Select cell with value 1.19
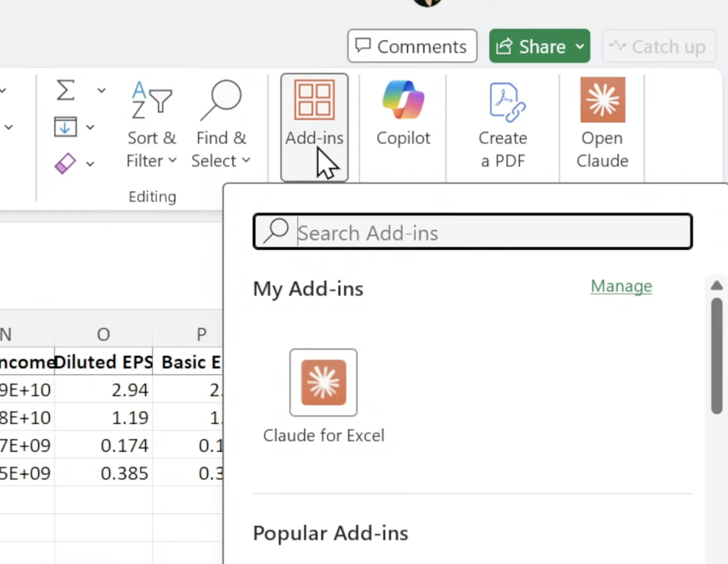The image size is (728, 564). click(x=104, y=417)
